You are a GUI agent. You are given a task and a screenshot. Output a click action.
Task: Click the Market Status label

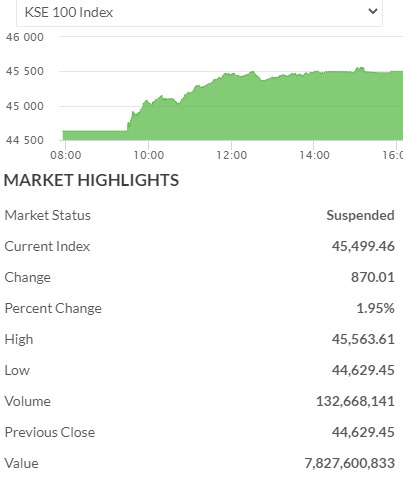click(47, 215)
